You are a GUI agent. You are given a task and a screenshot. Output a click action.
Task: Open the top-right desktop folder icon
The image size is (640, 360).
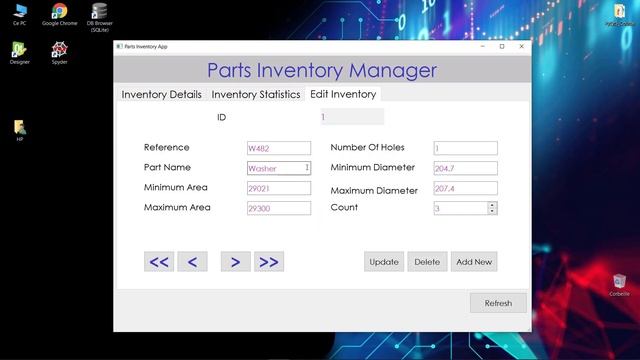click(620, 15)
